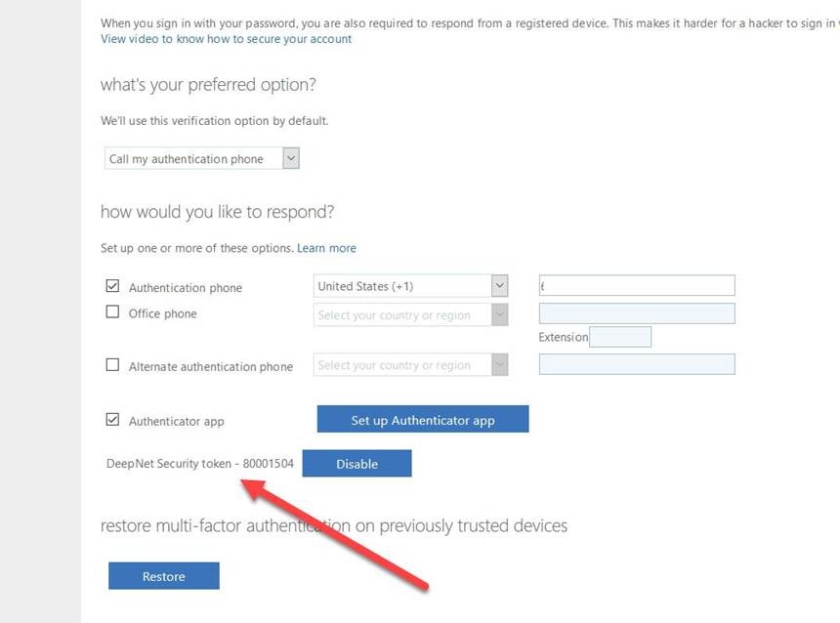Click the DeepNet Security token label
Image resolution: width=840 pixels, height=623 pixels.
[199, 463]
